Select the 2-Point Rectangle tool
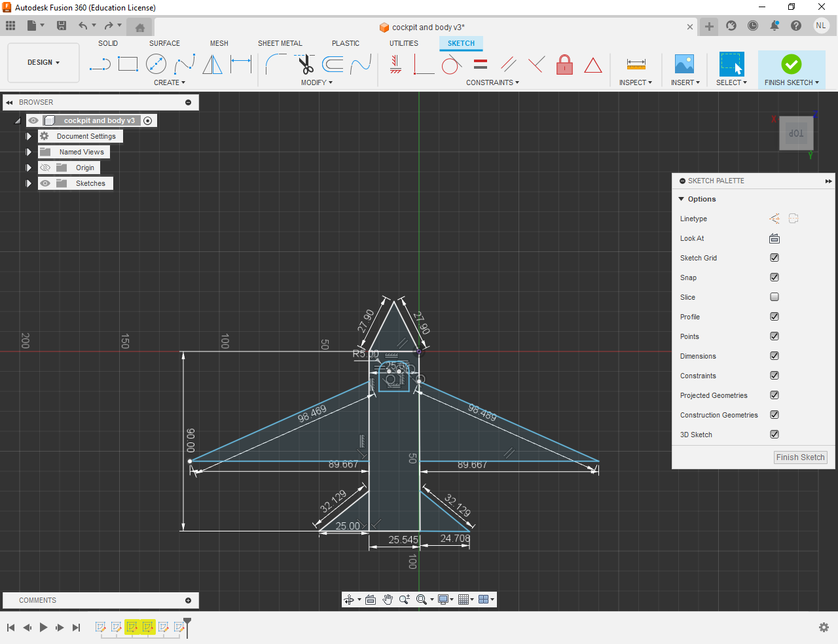The width and height of the screenshot is (838, 644). (128, 63)
